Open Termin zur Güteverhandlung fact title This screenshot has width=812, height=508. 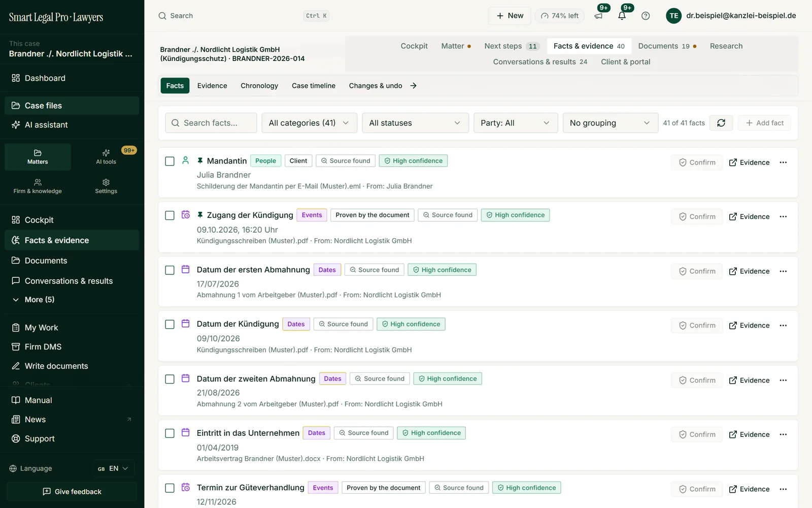coord(251,488)
